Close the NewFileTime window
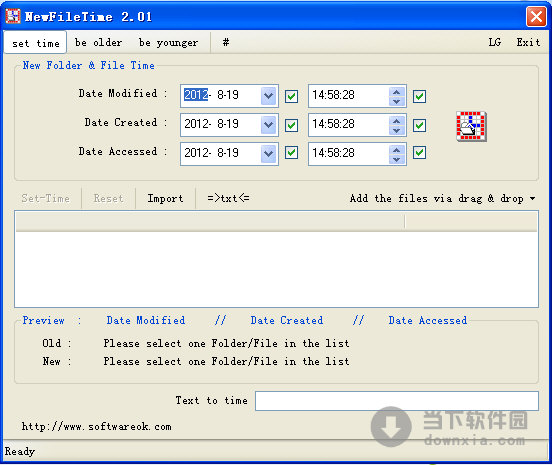 536,16
